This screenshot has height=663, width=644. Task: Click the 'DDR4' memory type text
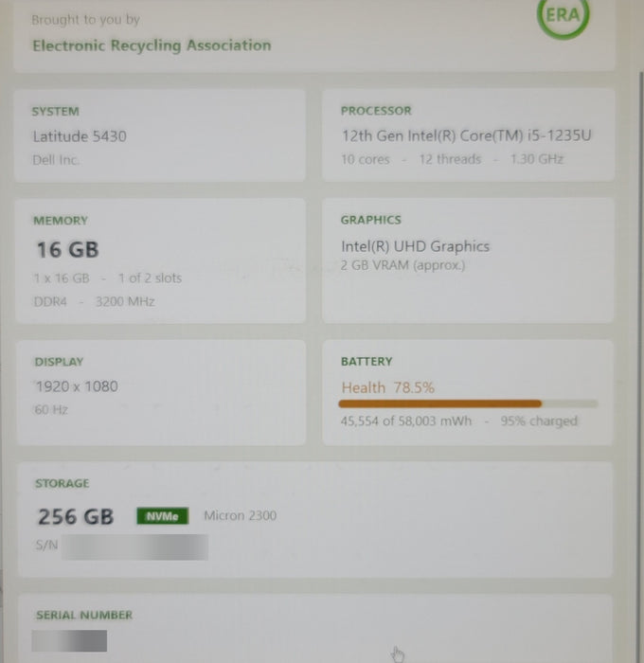[x=50, y=301]
